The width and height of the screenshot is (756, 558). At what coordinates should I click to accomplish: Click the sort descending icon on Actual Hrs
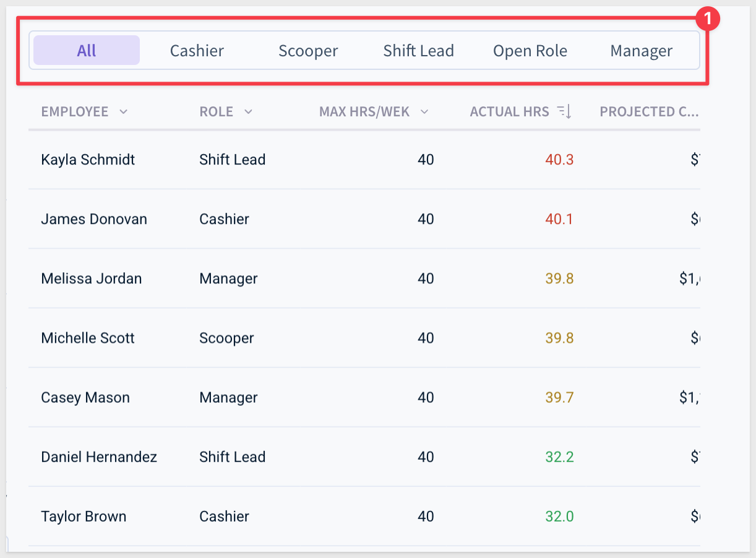[564, 112]
